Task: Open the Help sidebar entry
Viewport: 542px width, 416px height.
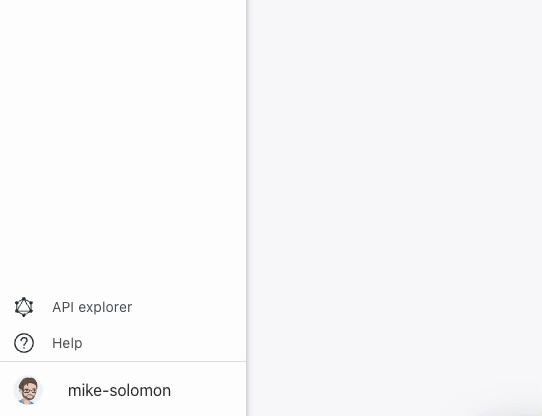Action: [x=123, y=343]
